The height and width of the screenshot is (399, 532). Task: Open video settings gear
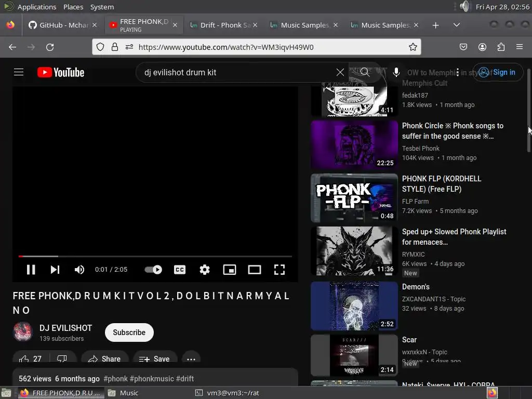[x=205, y=270]
